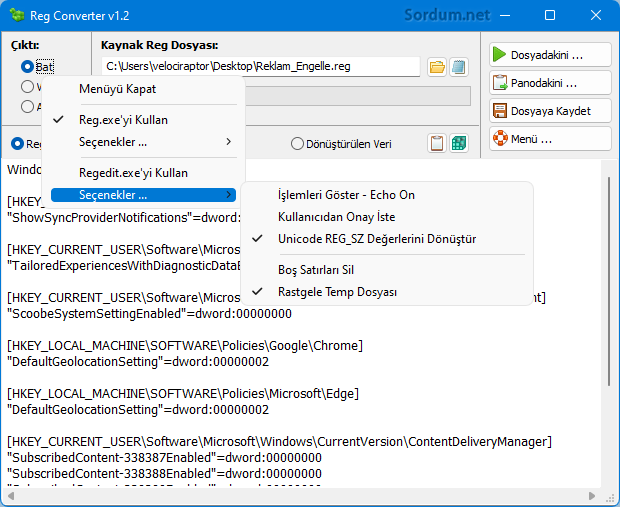Screen dimensions: 620x507
Task: Click the document icon beside the folder icon
Action: (x=459, y=67)
